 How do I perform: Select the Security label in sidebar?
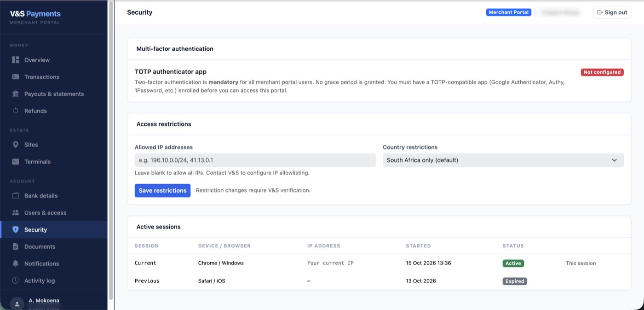[35, 230]
